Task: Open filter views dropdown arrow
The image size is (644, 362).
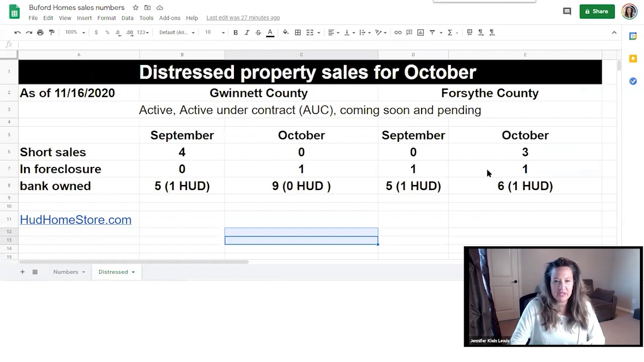Action: pos(441,32)
